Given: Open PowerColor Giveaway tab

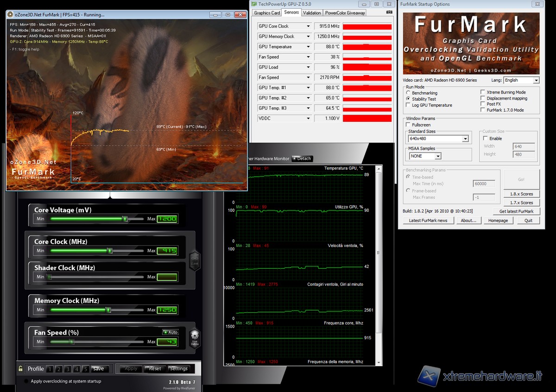Looking at the screenshot, I should pyautogui.click(x=345, y=13).
